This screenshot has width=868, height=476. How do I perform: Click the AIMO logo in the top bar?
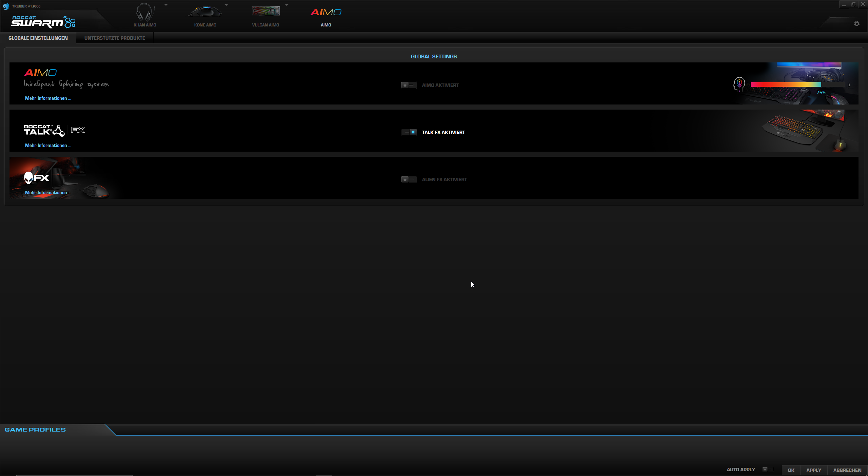[x=326, y=13]
